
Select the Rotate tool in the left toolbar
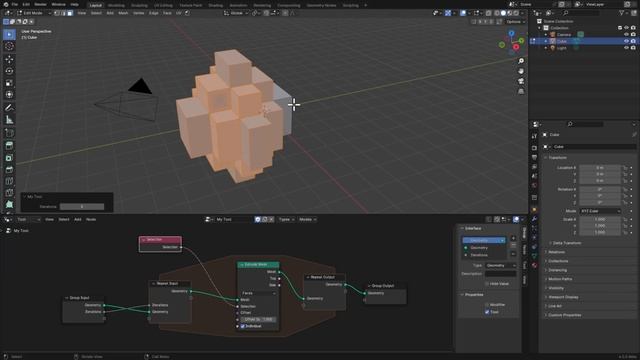pos(9,71)
